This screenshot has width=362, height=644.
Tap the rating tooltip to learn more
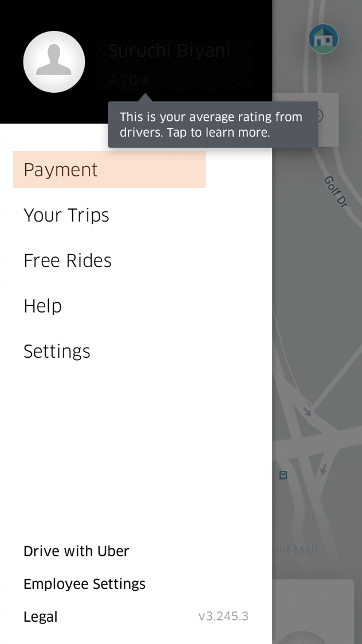coord(212,125)
